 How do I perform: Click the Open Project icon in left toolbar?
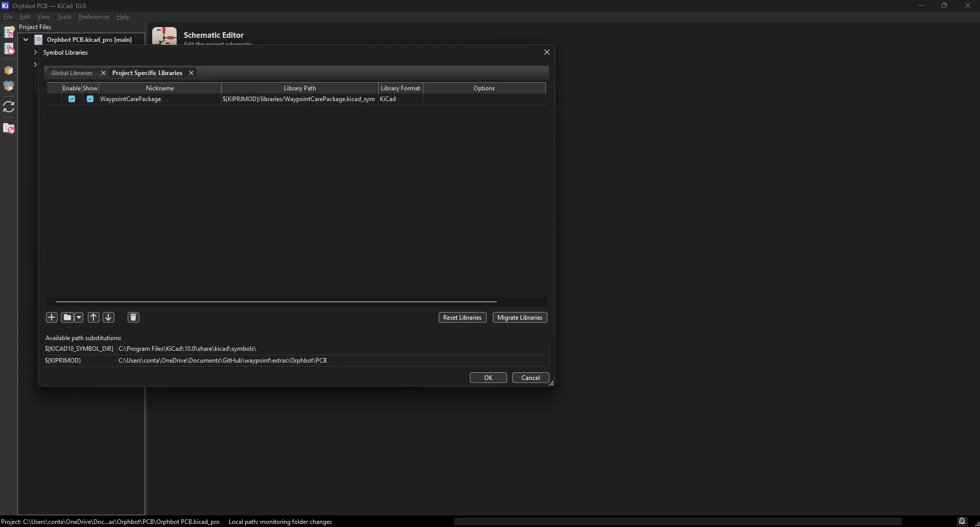9,49
